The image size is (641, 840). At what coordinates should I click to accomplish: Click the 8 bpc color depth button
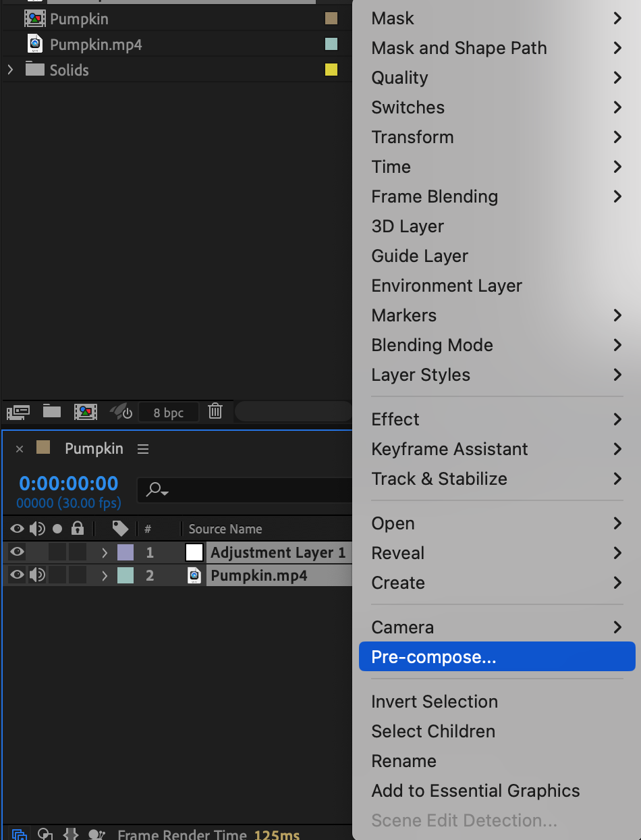[x=169, y=413]
